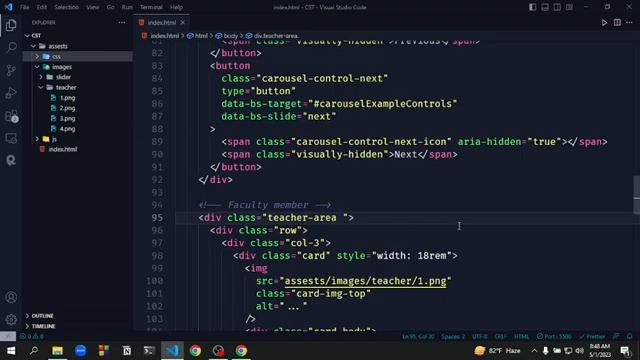
Task: Select the index.html editor tab
Action: click(162, 22)
